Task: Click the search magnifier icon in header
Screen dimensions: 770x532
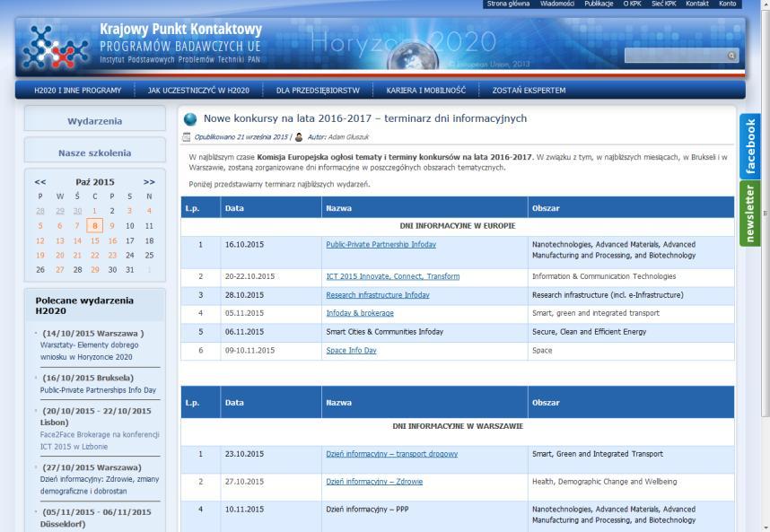Action: point(731,56)
